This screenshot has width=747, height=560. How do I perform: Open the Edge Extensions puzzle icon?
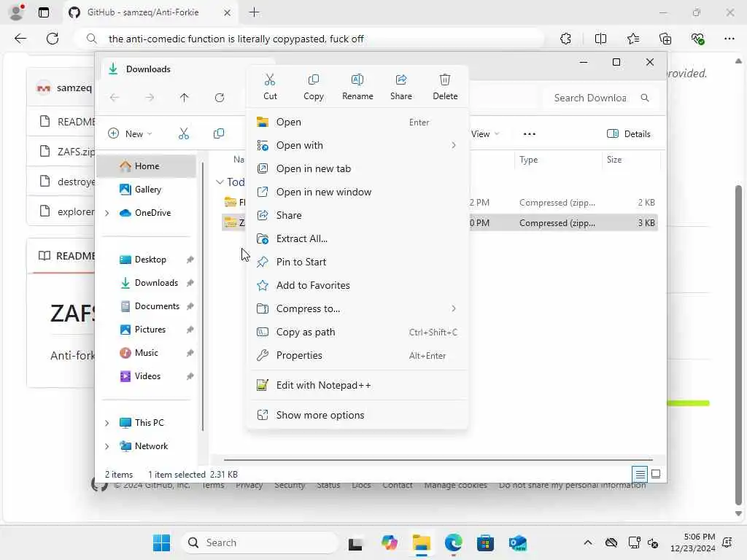[565, 39]
